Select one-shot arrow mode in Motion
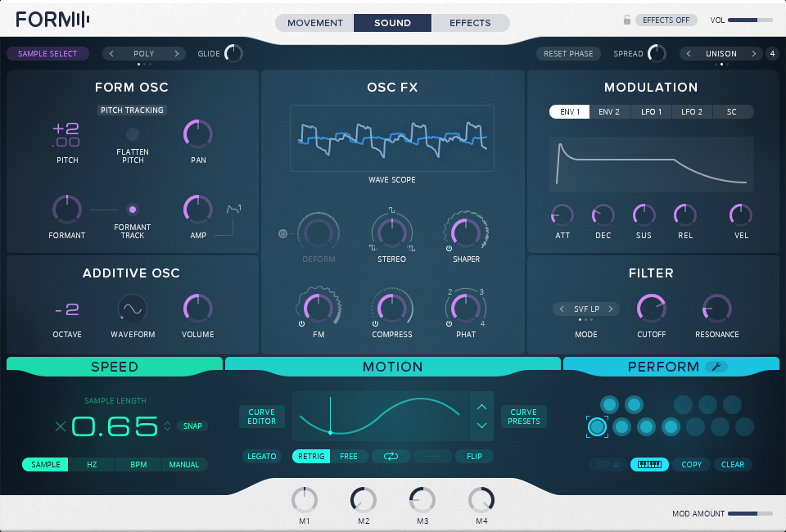The height and width of the screenshot is (532, 786). [431, 456]
